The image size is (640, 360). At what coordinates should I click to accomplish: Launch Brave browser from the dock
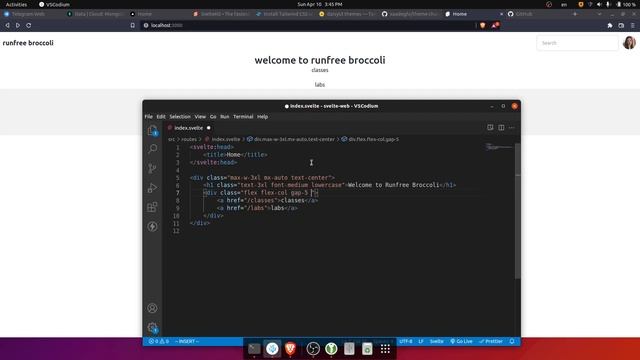290,349
